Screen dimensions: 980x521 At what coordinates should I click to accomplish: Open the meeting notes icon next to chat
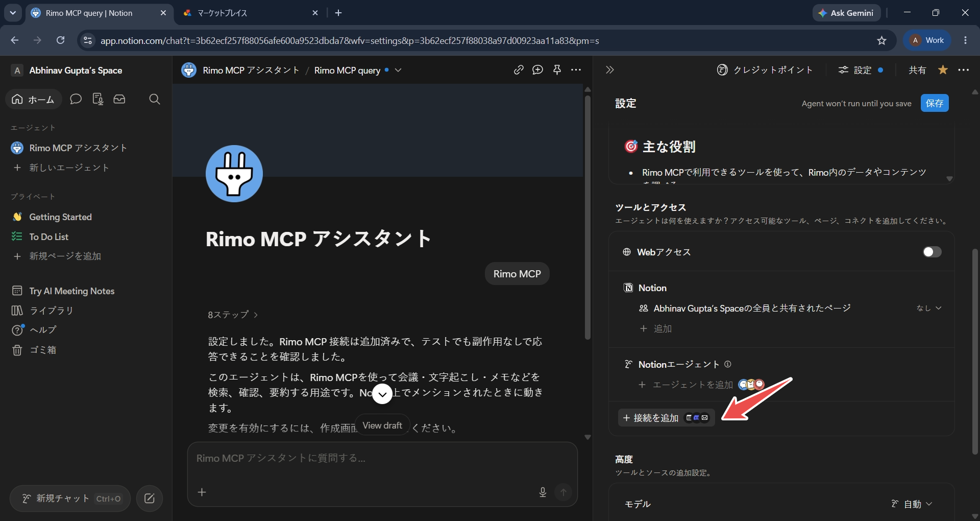click(x=97, y=99)
